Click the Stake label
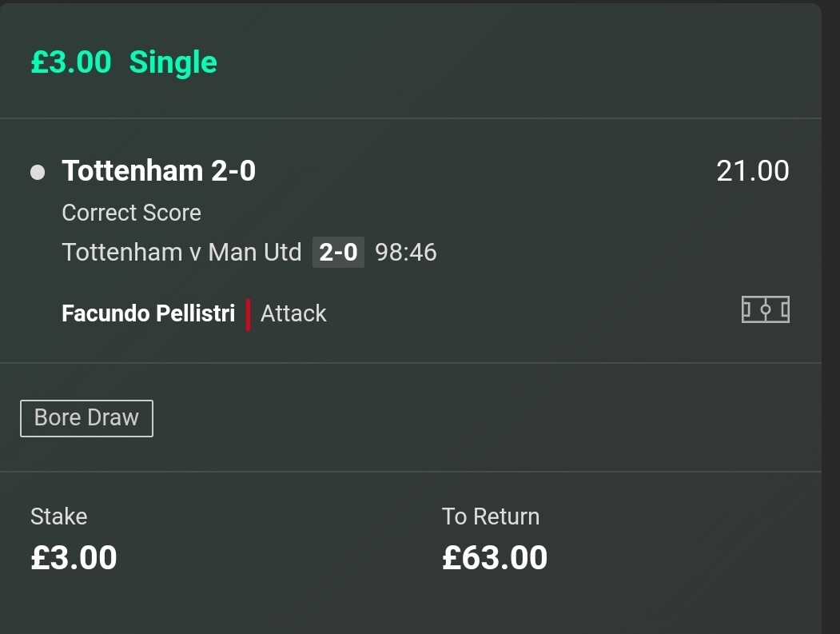This screenshot has width=840, height=634. [x=58, y=516]
